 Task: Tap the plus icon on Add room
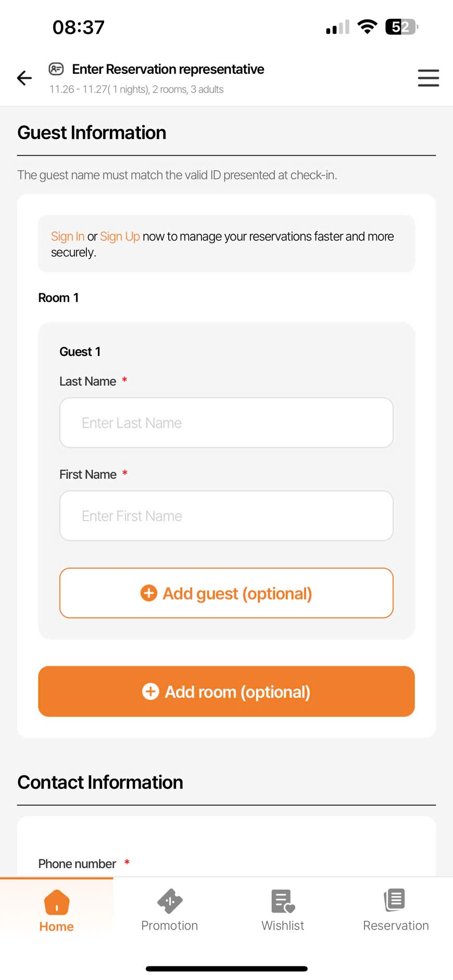tap(150, 691)
